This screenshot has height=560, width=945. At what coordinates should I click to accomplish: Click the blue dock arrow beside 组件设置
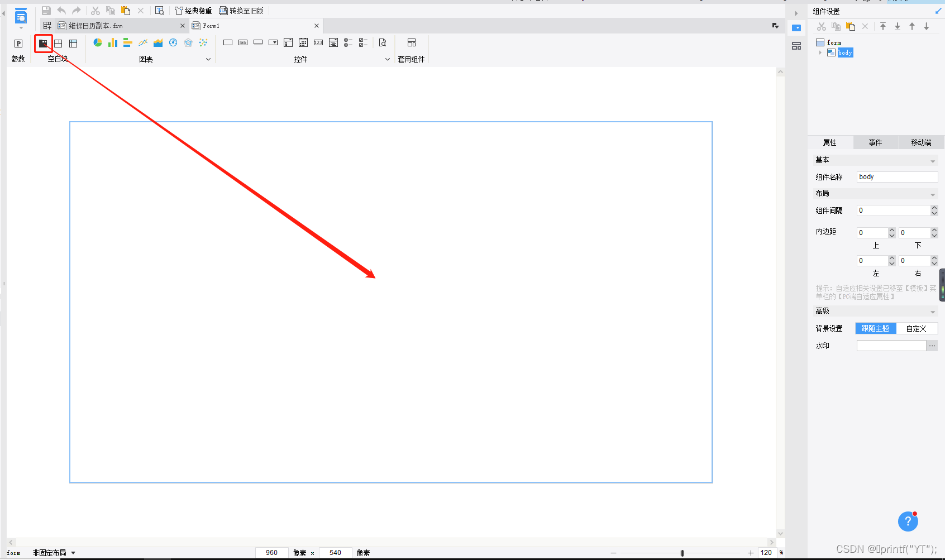click(x=938, y=11)
